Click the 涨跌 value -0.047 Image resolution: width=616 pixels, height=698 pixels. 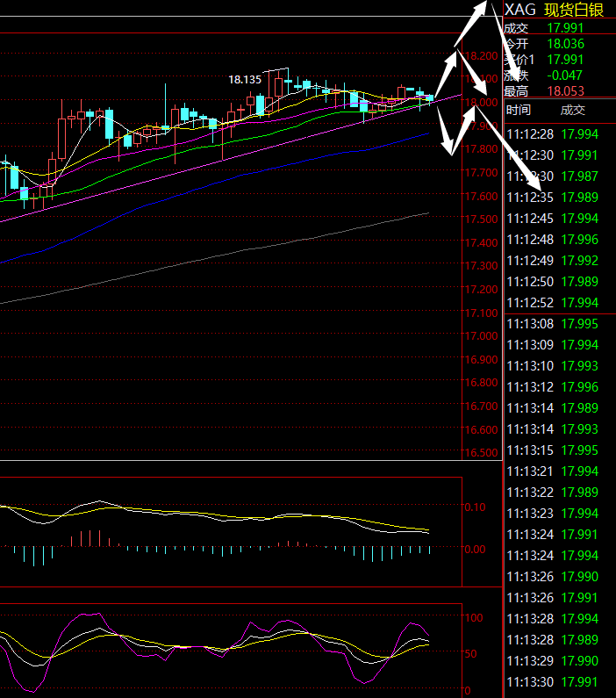point(564,76)
